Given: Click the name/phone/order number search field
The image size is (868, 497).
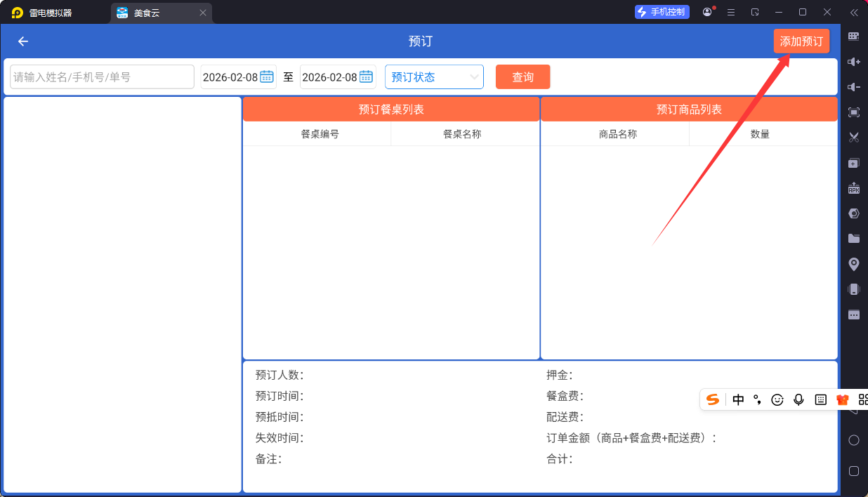Looking at the screenshot, I should 102,77.
